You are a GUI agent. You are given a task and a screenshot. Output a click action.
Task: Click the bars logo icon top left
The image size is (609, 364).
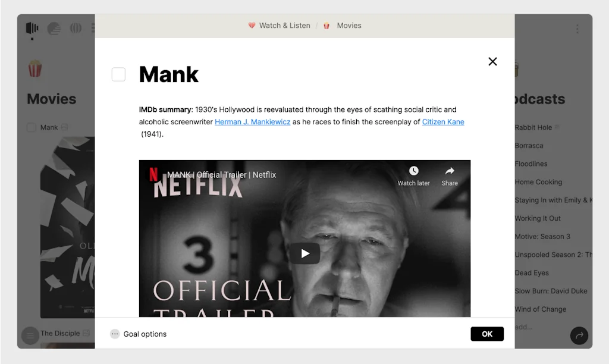click(32, 28)
